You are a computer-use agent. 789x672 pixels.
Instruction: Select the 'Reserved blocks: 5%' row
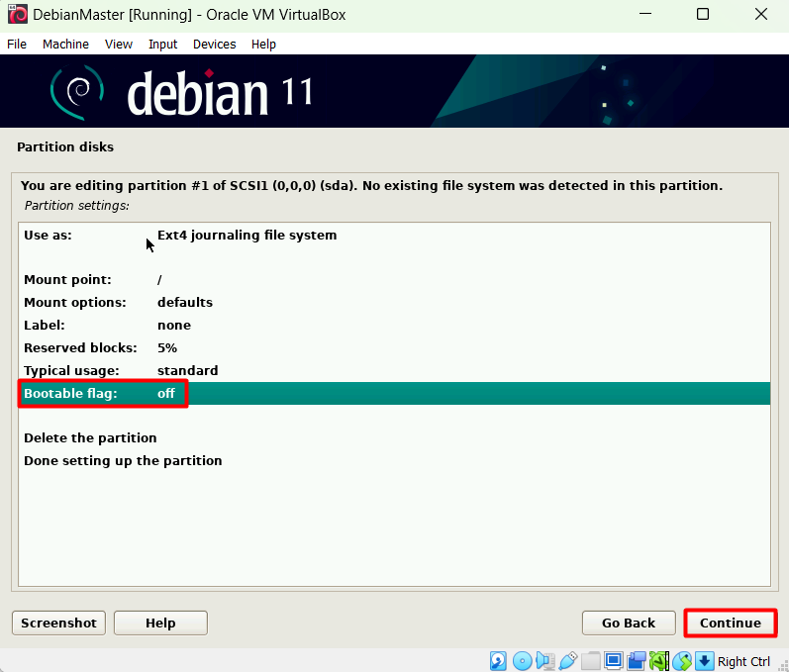coord(394,347)
